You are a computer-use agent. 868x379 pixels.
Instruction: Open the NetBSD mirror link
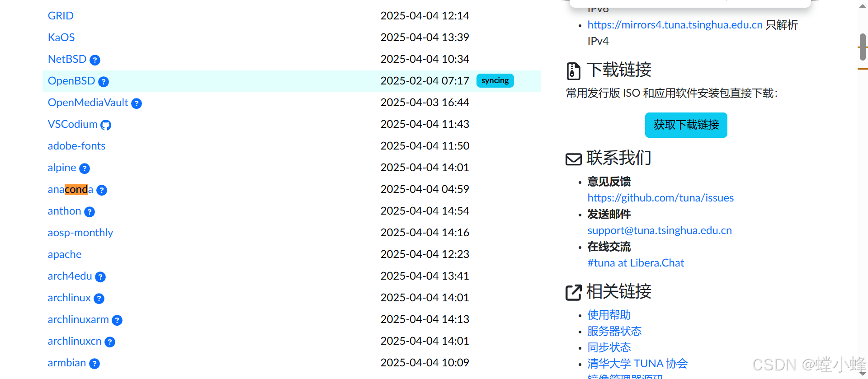coord(67,59)
